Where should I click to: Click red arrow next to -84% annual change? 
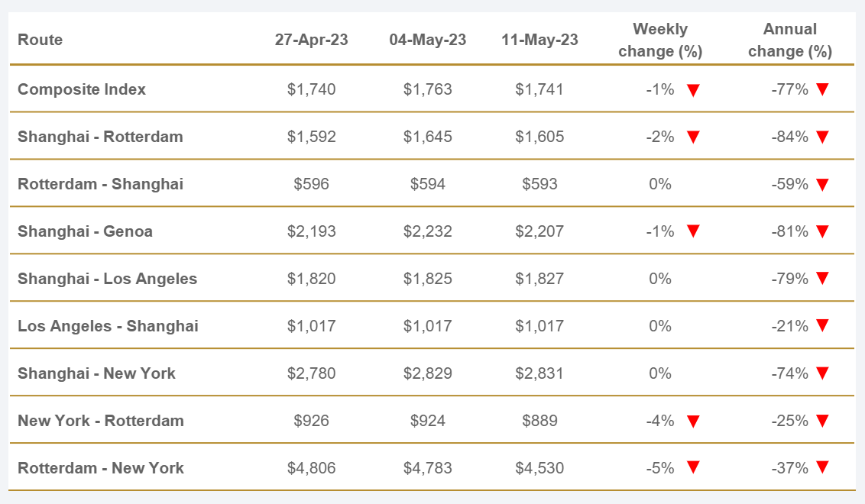822,137
